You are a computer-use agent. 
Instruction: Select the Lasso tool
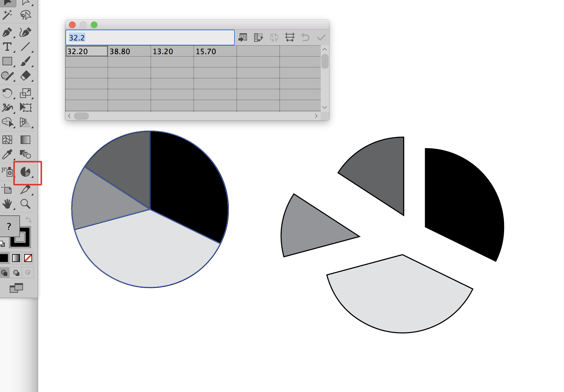(x=25, y=15)
